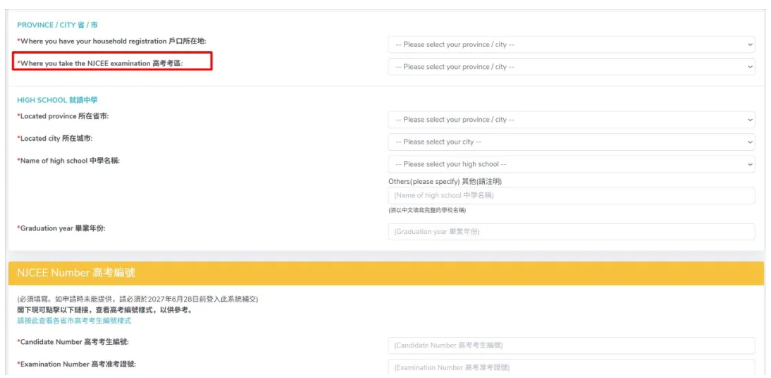Click the household registration label text
Image resolution: width=771 pixels, height=378 pixels.
(x=112, y=41)
